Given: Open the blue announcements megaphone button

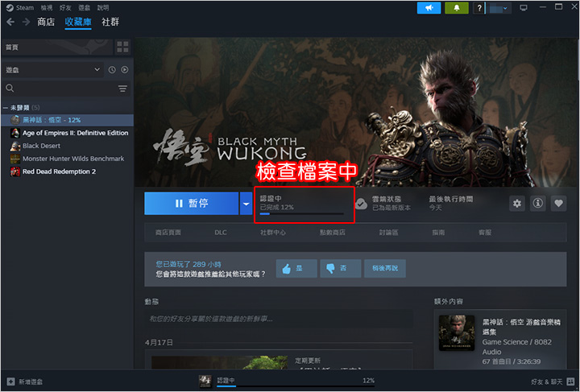Looking at the screenshot, I should pyautogui.click(x=429, y=8).
